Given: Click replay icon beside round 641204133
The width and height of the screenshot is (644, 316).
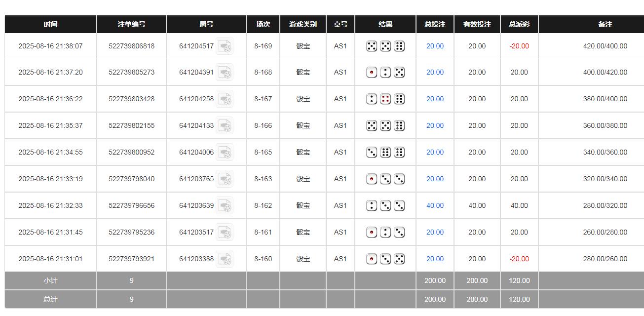Looking at the screenshot, I should pos(225,126).
